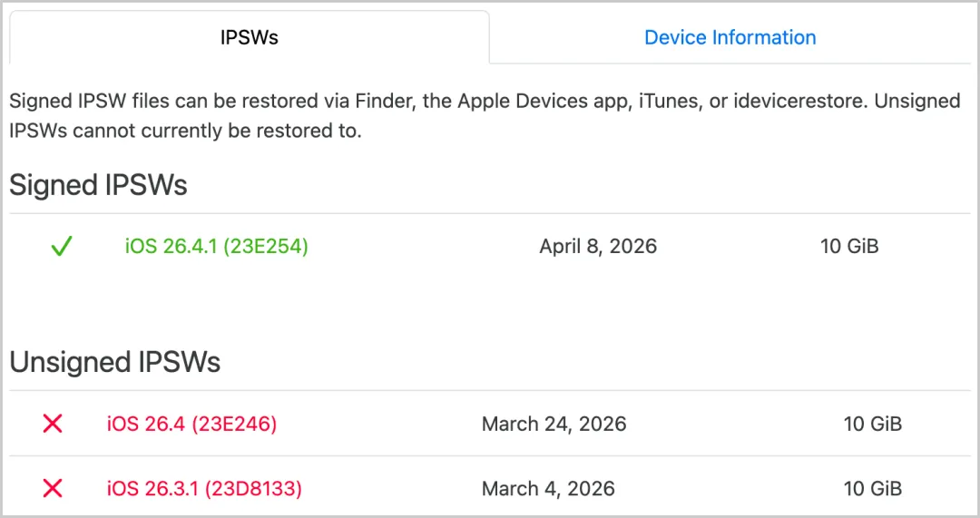
Task: Click the Signed IPSWs heading
Action: coord(98,185)
